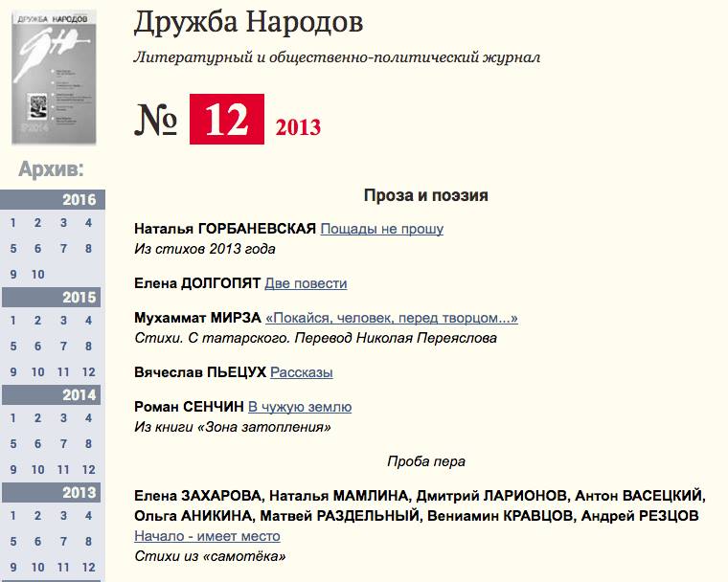Open issue 12 of 2015 archive

88,372
